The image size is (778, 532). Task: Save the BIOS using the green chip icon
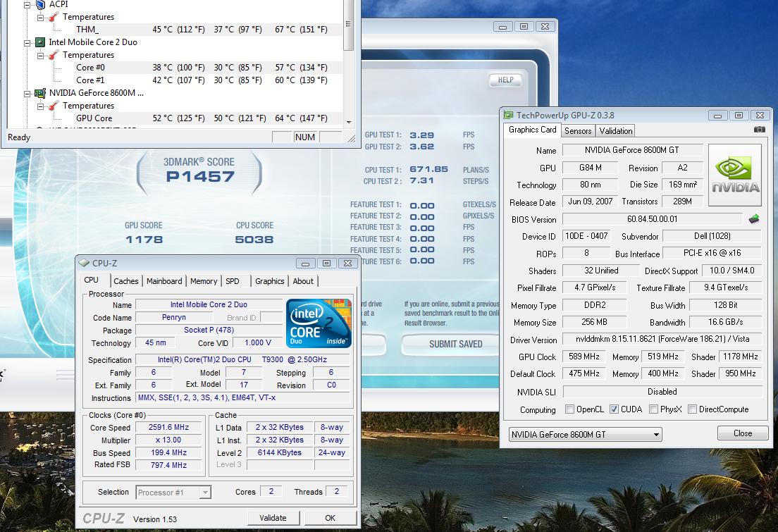[754, 219]
